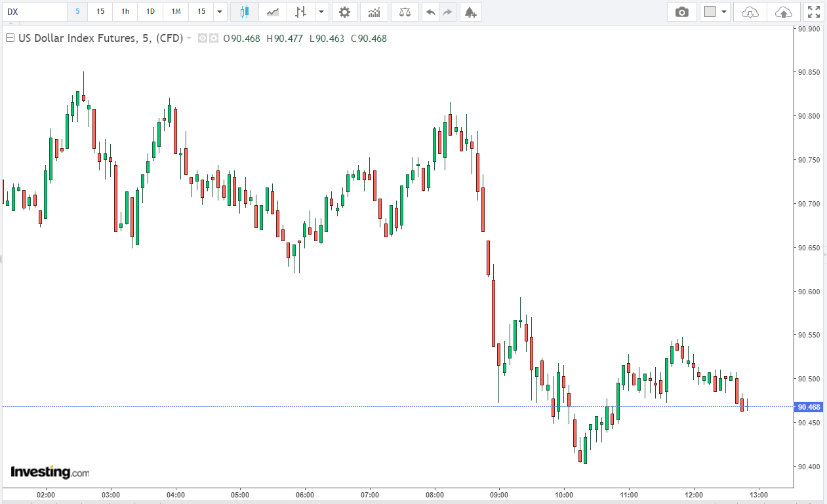The image size is (827, 504).
Task: Click the 90.850 price axis label
Action: click(809, 73)
